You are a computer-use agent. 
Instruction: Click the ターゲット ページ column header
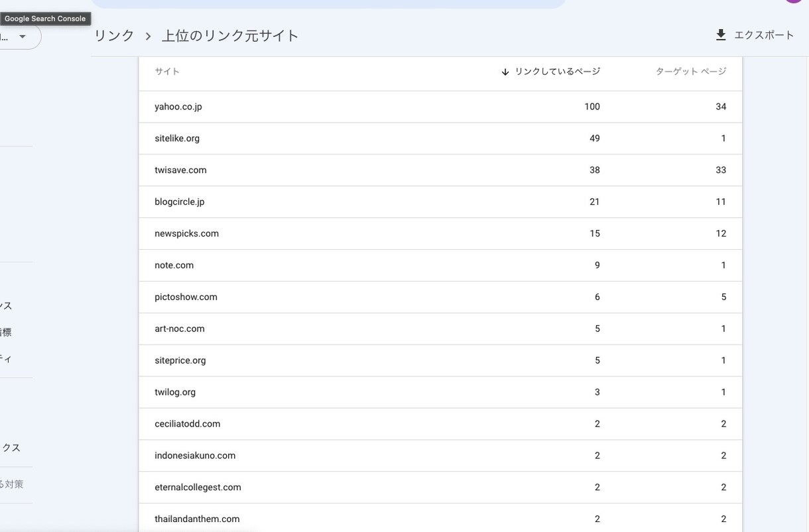tap(691, 72)
